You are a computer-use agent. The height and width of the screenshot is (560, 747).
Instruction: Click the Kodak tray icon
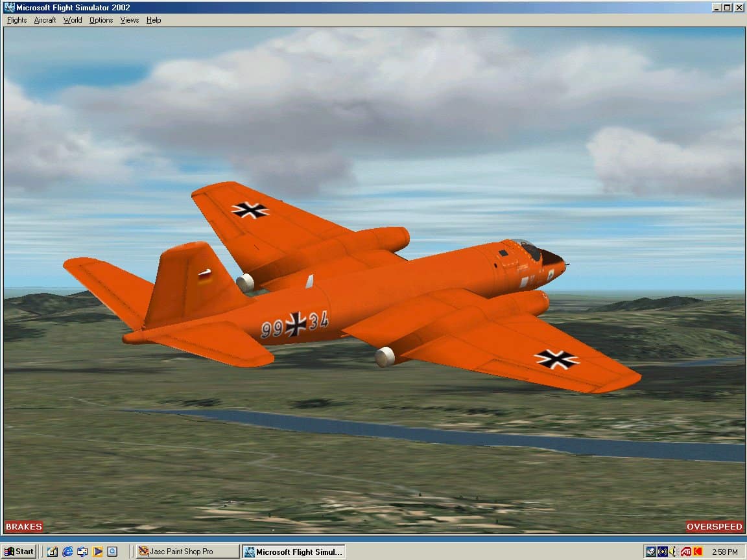(698, 552)
